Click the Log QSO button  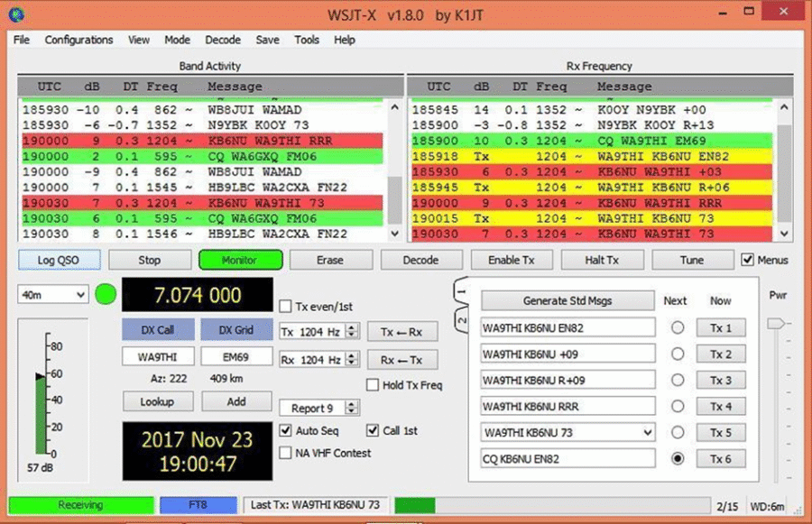point(59,259)
